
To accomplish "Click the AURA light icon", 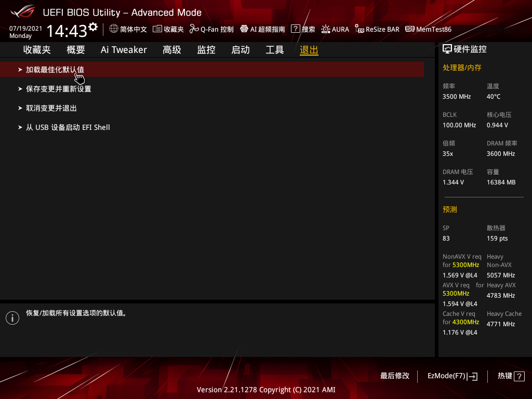I will 325,29.
